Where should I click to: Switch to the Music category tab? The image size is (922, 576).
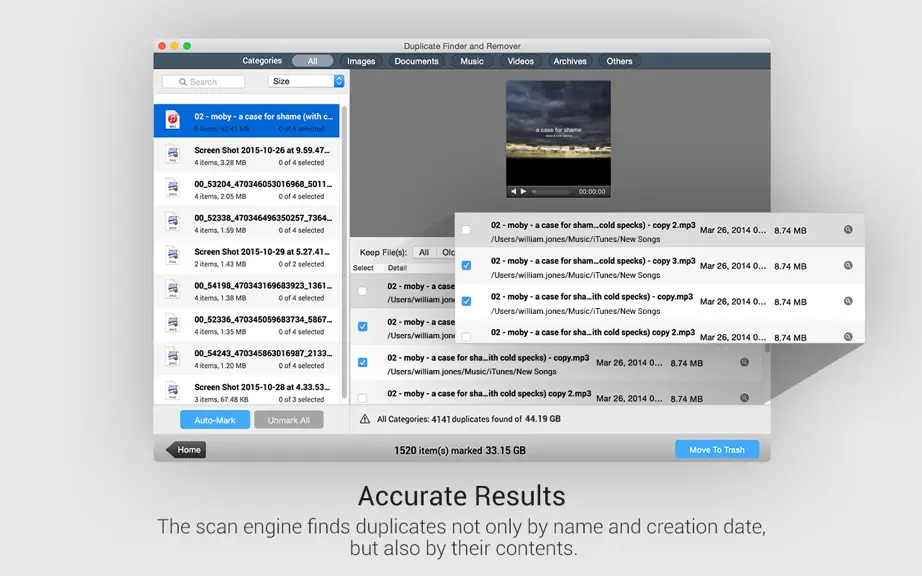tap(472, 61)
